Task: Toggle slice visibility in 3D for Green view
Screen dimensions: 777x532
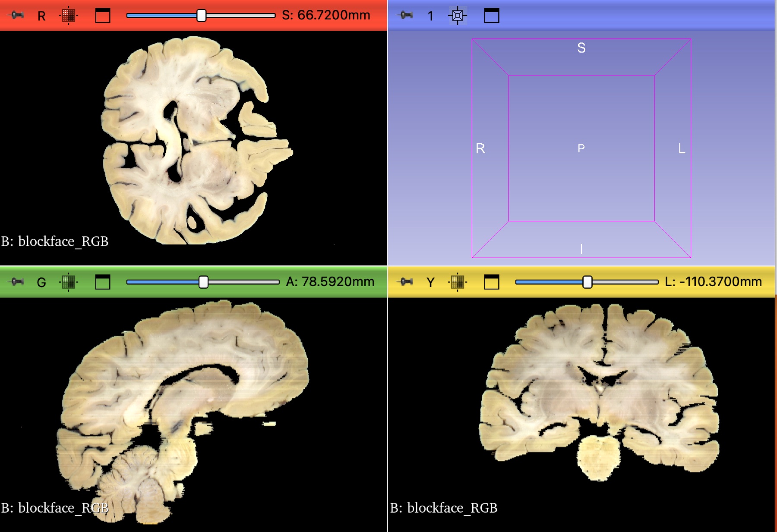Action: [x=68, y=282]
